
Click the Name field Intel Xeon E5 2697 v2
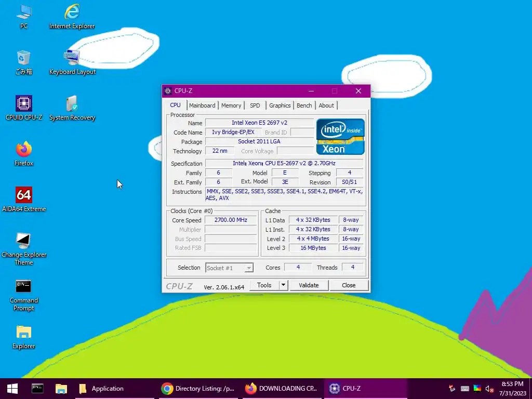260,123
